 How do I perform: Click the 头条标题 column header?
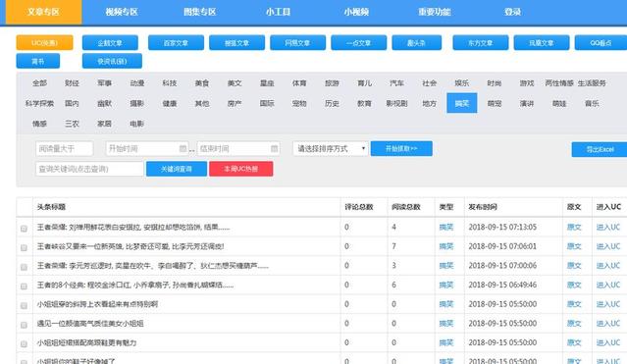[51, 207]
